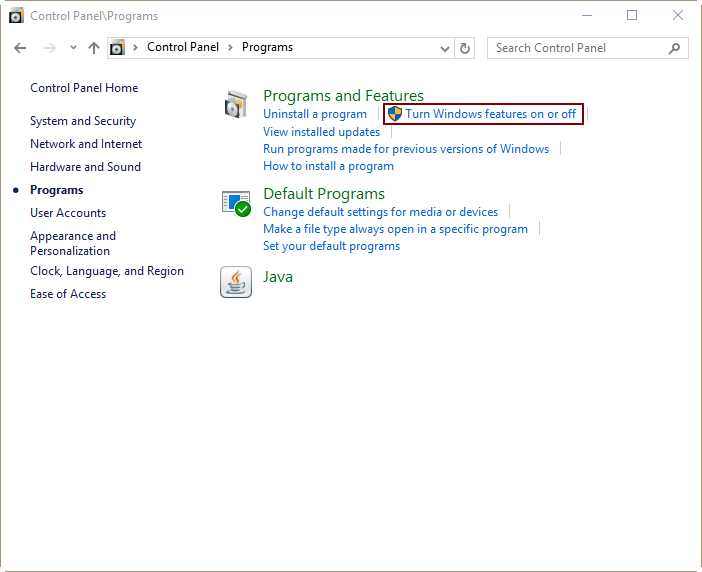Open System and Security category
This screenshot has height=572, width=702.
pos(83,121)
